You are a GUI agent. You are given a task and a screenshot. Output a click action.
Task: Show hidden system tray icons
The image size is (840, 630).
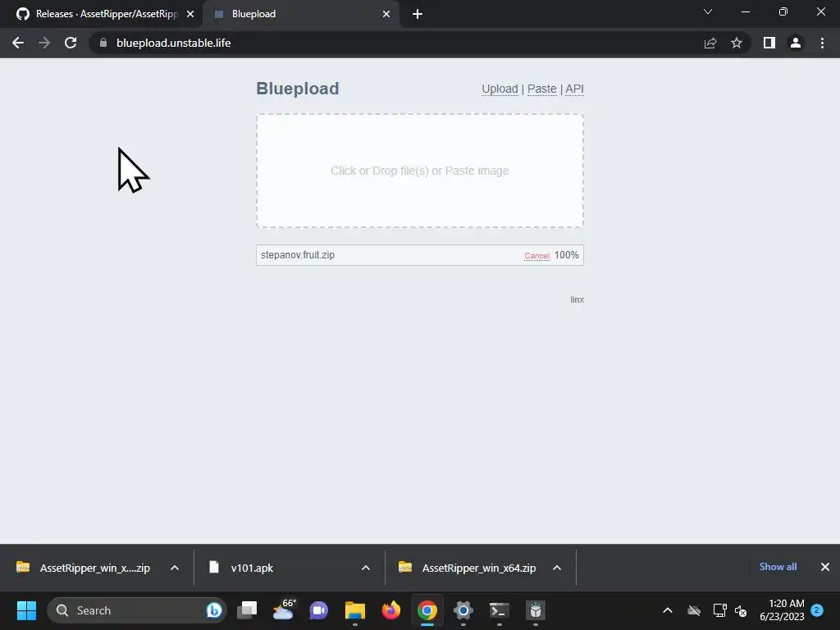[668, 610]
